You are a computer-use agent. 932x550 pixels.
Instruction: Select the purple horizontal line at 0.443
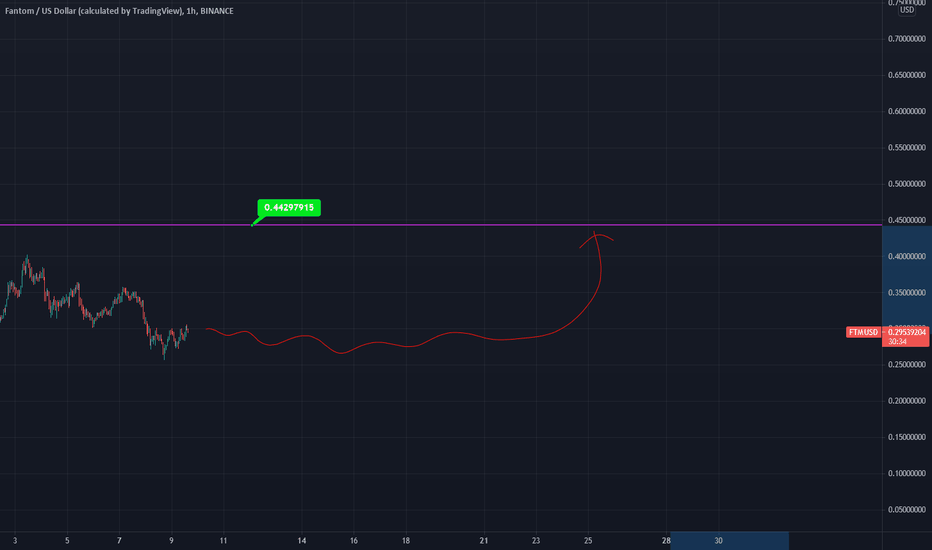441,225
